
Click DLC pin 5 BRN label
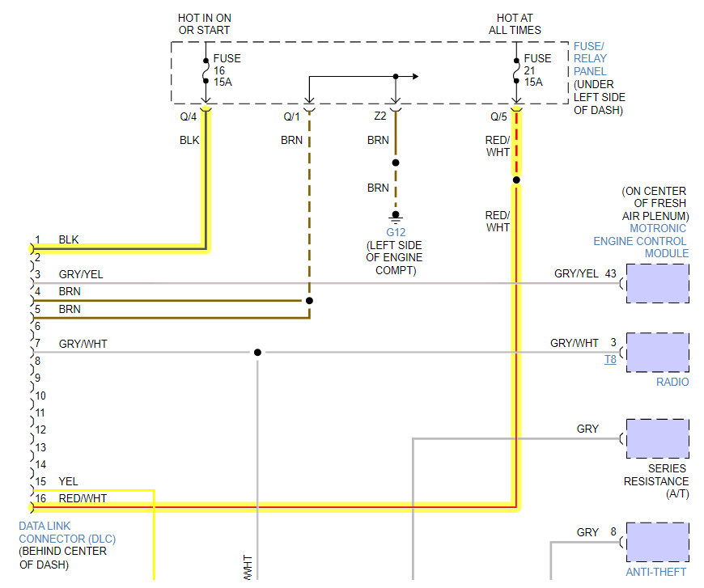tap(70, 309)
